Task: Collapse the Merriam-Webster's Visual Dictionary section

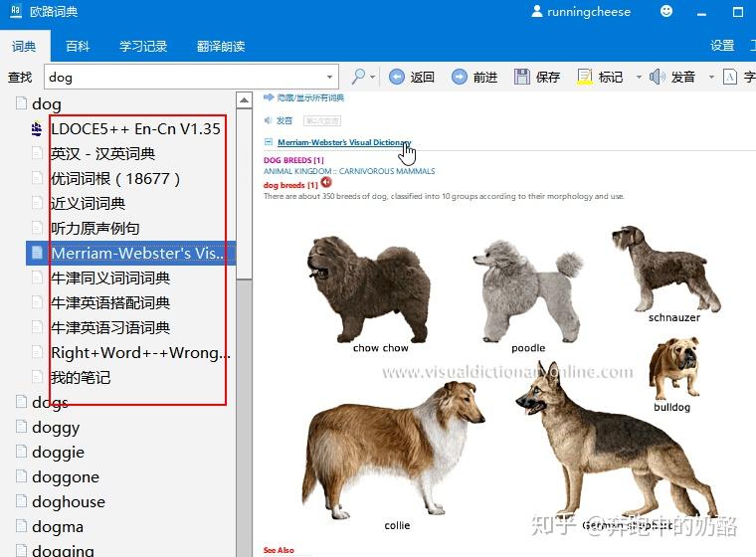Action: 268,142
